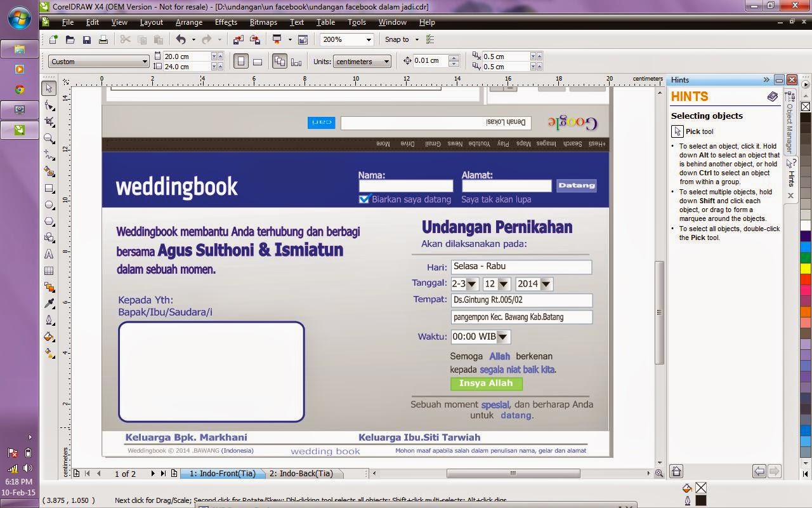This screenshot has height=508, width=812.
Task: Click Hints docker Back arrow button
Action: [x=759, y=471]
